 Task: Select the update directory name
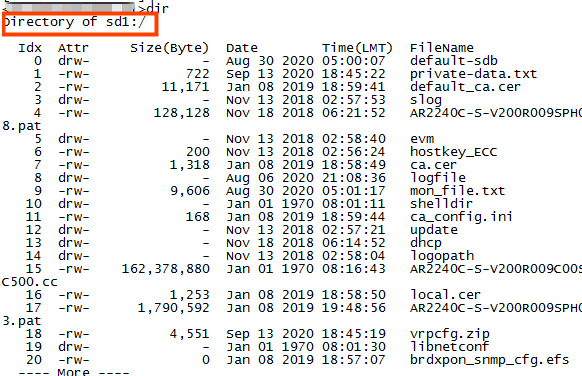click(x=434, y=230)
